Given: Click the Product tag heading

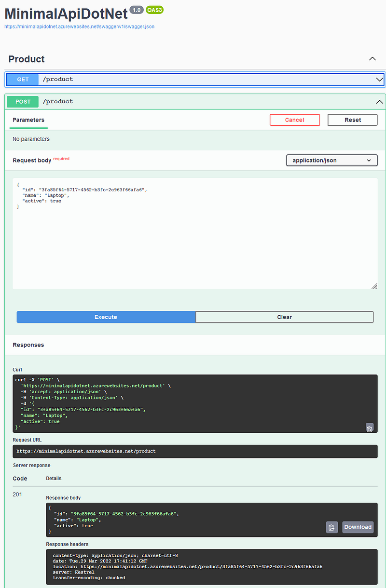Looking at the screenshot, I should point(27,59).
